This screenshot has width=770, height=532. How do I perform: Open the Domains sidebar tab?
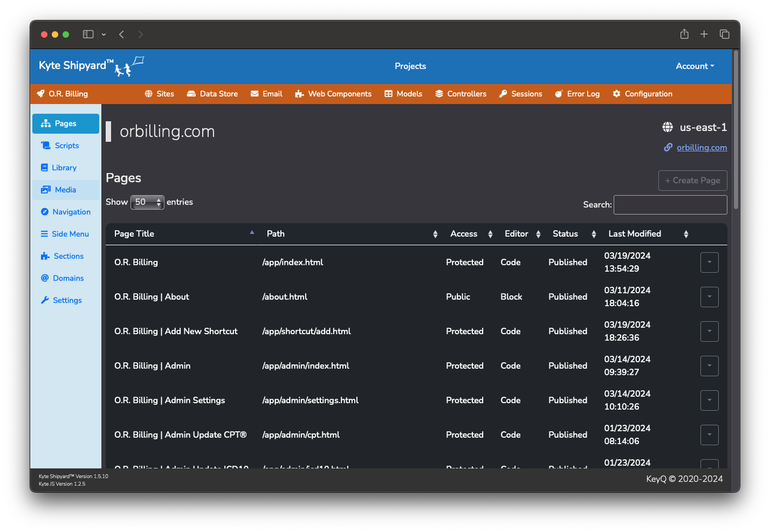66,278
